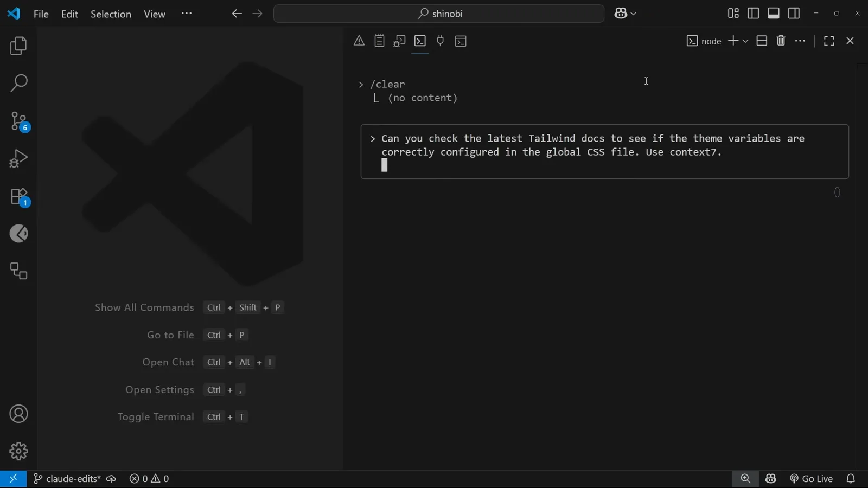The height and width of the screenshot is (488, 868).
Task: Publish changes with the cloud sync icon
Action: pos(111,479)
